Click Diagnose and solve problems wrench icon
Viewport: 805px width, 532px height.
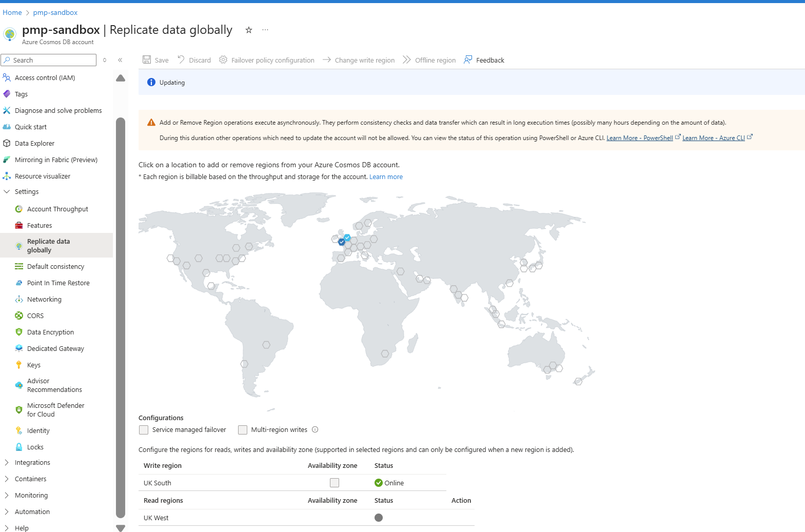pos(7,110)
